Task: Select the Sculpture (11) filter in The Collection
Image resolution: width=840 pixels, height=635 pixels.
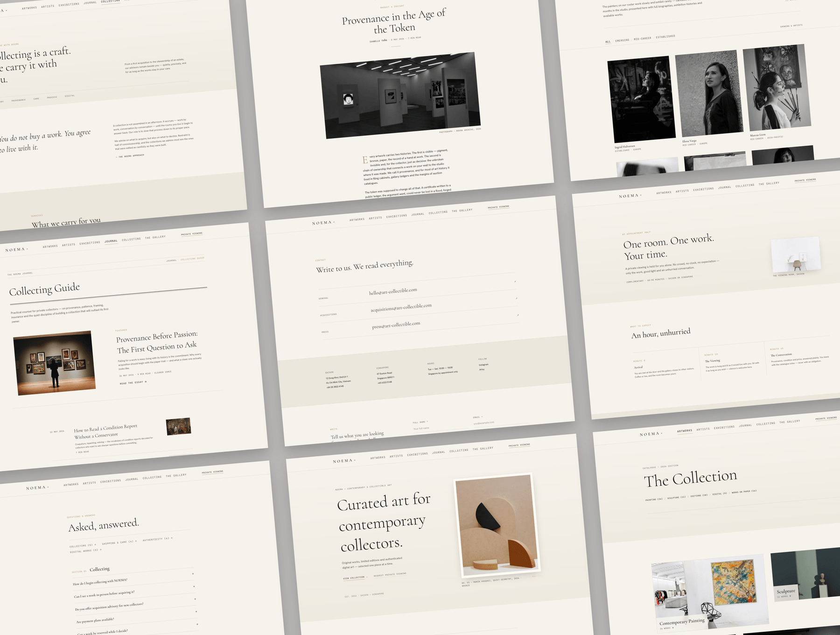Action: (677, 497)
